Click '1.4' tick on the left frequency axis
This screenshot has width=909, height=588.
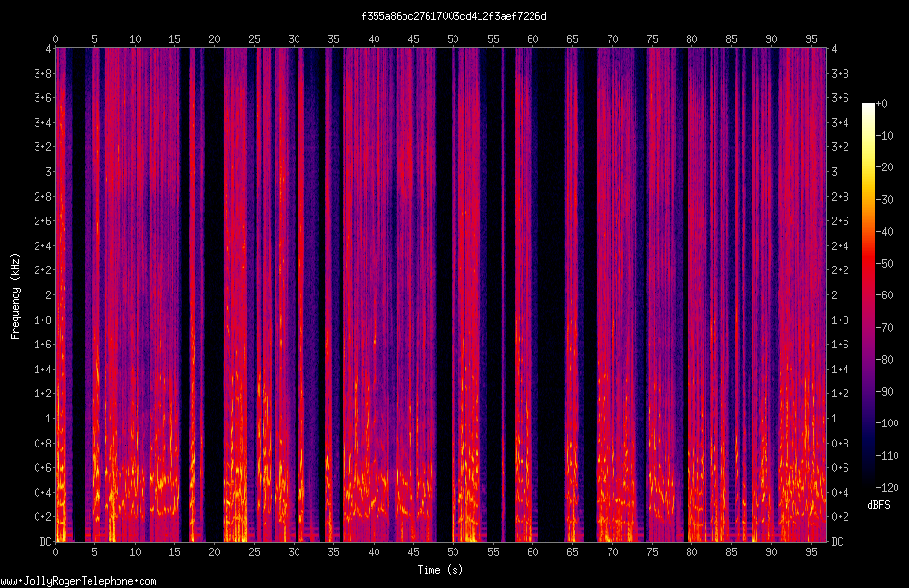click(43, 369)
